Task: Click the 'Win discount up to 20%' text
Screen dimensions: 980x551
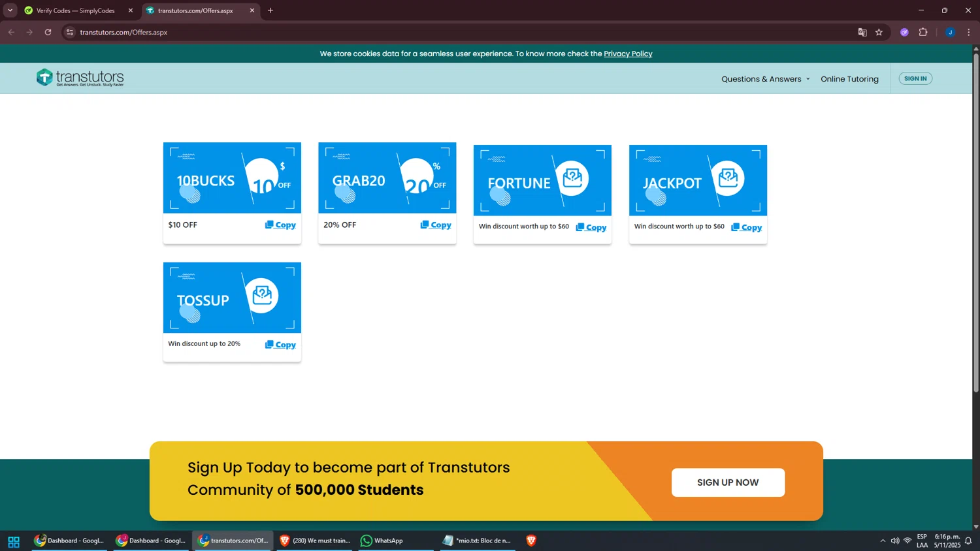Action: tap(204, 343)
